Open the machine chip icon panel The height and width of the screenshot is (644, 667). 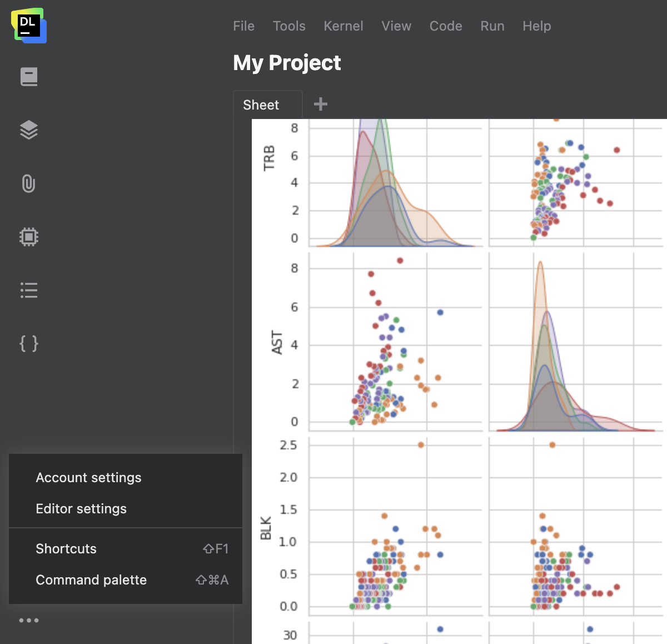coord(29,237)
